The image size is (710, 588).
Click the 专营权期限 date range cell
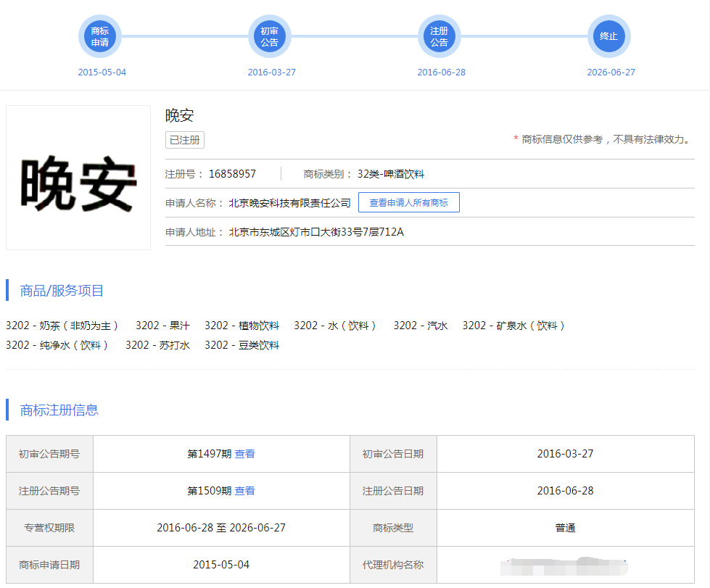[x=221, y=528]
